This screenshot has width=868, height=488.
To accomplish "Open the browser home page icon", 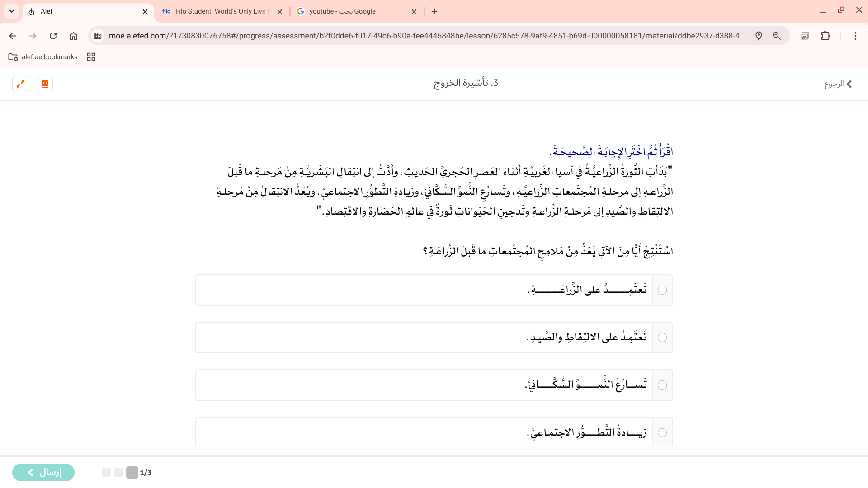I will (73, 36).
